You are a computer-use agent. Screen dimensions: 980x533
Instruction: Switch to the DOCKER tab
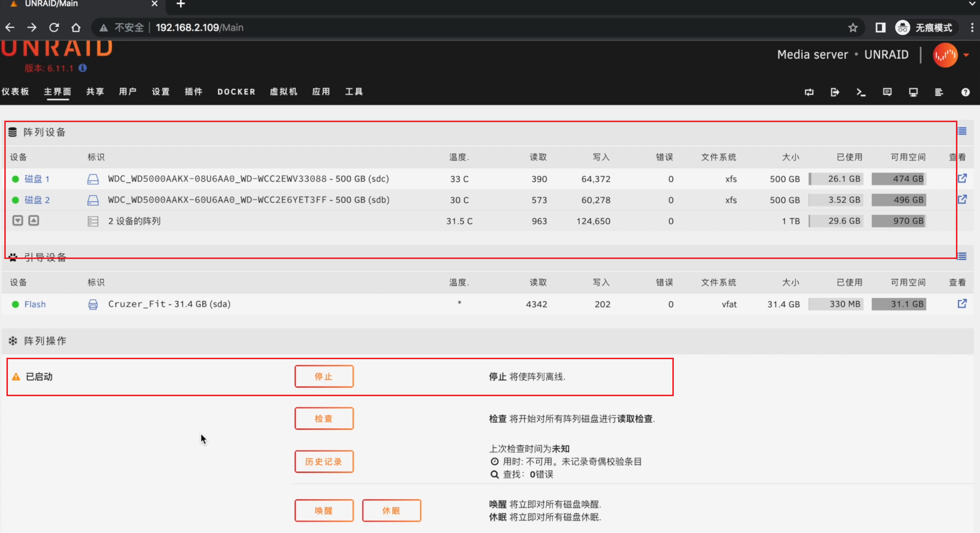[x=236, y=92]
